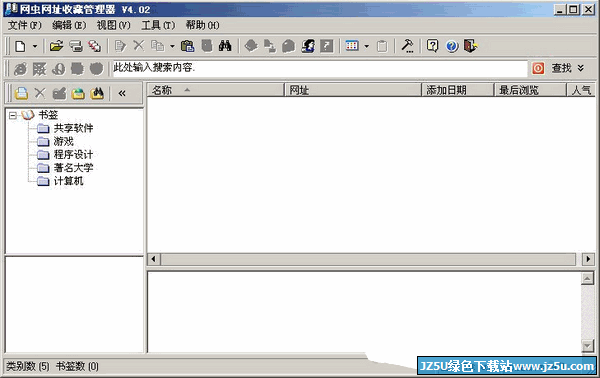This screenshot has width=600, height=378.
Task: Open the dropdown arrow beside New icon
Action: (35, 46)
